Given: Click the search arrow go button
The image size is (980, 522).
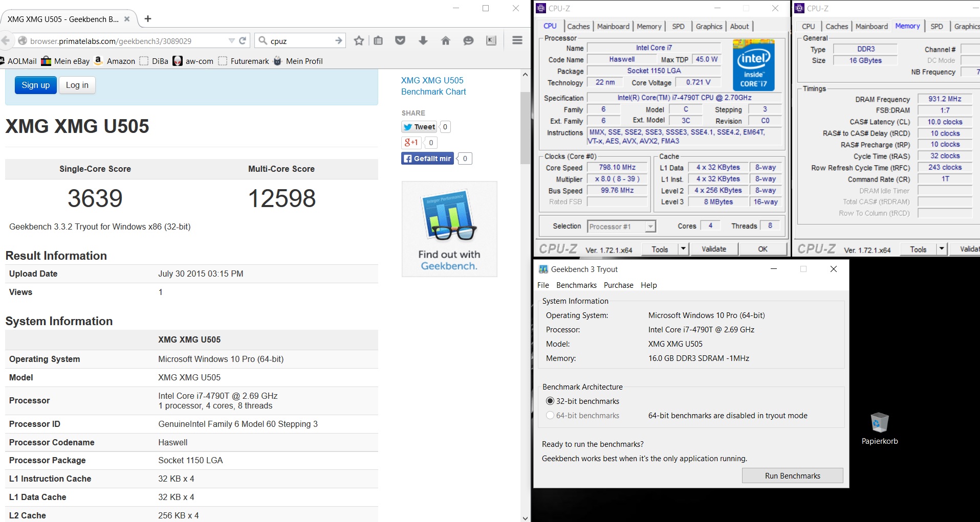Looking at the screenshot, I should click(338, 41).
